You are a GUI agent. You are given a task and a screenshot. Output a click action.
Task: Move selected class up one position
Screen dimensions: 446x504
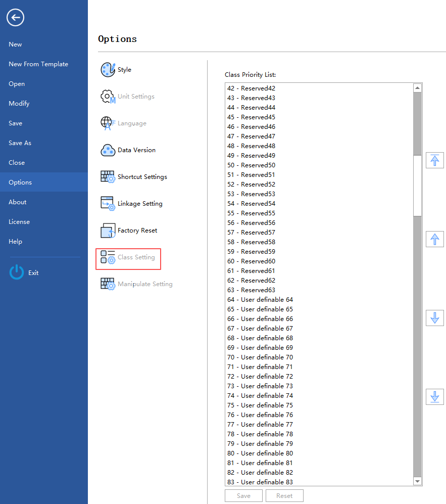(x=434, y=239)
